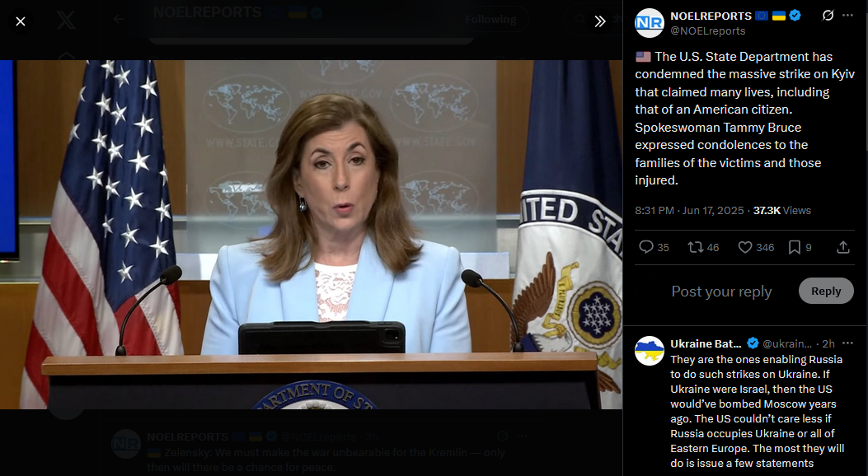Click the main post text about Kyiv strike
Viewport: 868px width, 476px height.
744,119
